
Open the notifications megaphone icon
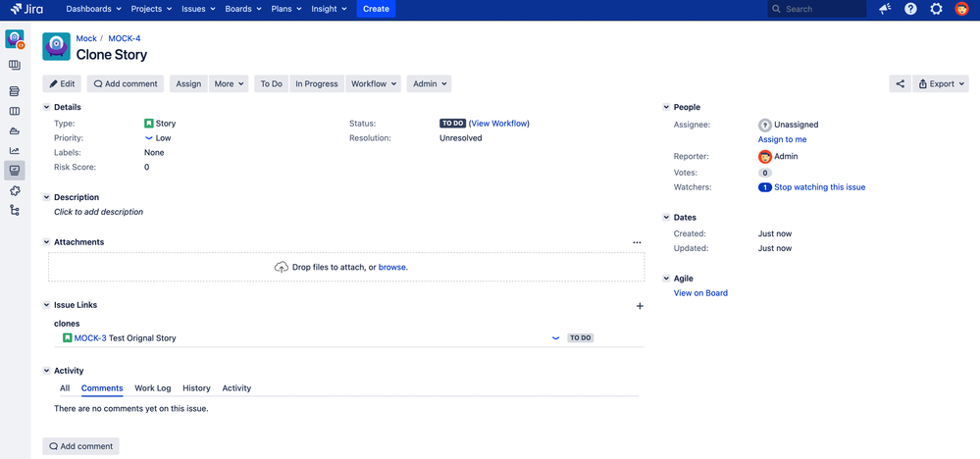(885, 9)
